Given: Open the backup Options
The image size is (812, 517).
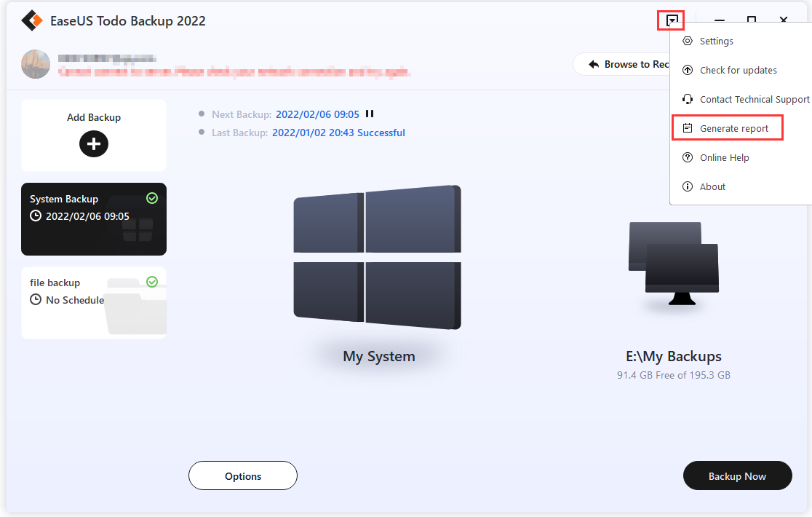Looking at the screenshot, I should click(x=242, y=475).
